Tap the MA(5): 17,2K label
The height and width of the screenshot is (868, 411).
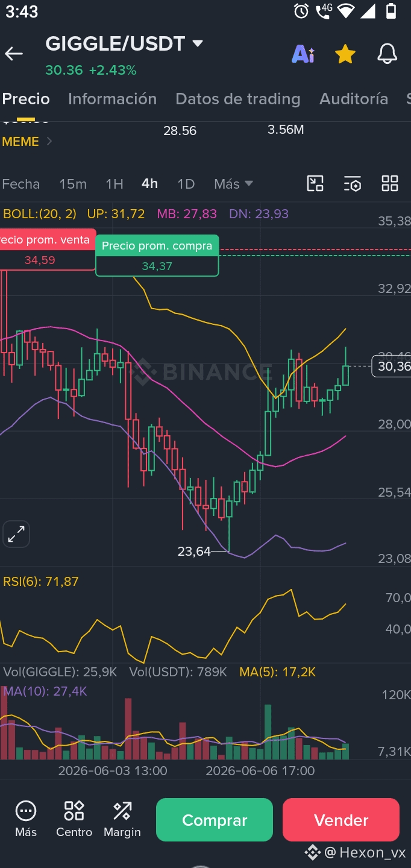278,672
